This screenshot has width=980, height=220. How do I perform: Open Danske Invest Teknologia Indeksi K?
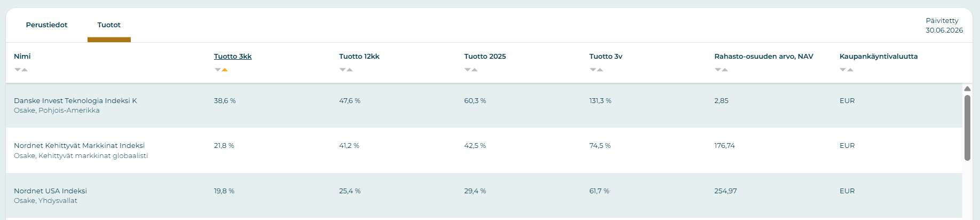point(75,100)
